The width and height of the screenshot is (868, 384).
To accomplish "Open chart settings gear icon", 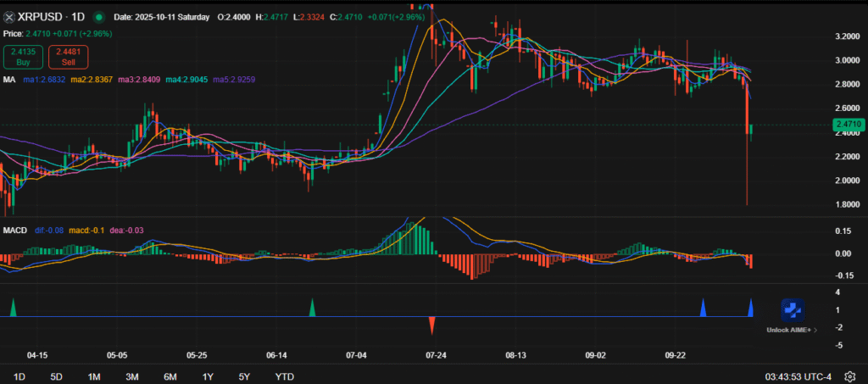I will (x=850, y=376).
